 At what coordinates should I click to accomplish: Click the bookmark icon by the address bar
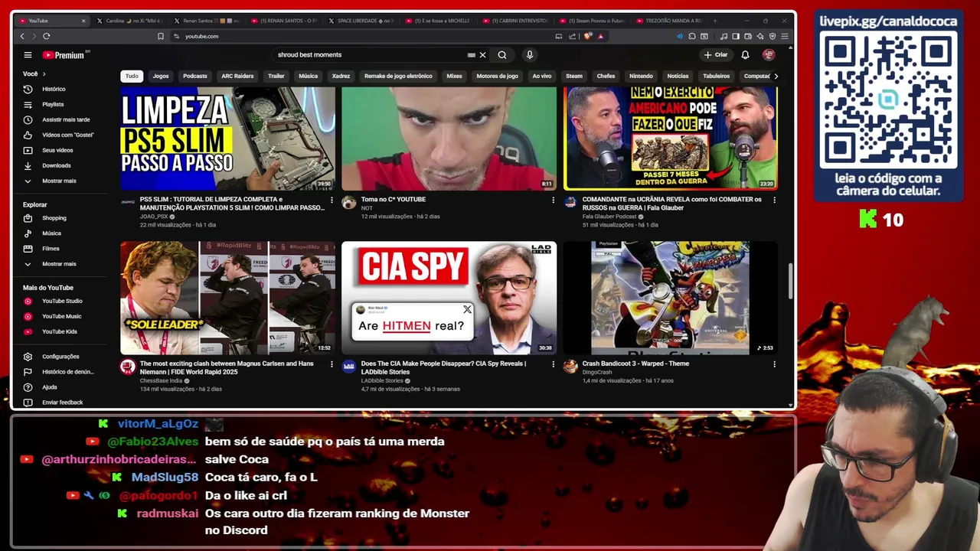click(x=160, y=36)
